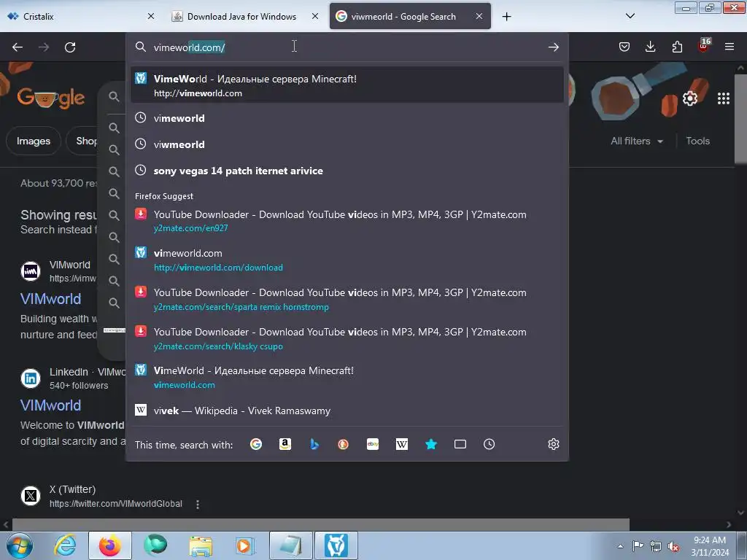747x560 pixels.
Task: Select top VimeWorld suggestion http://vimeworld.com
Action: (x=347, y=85)
